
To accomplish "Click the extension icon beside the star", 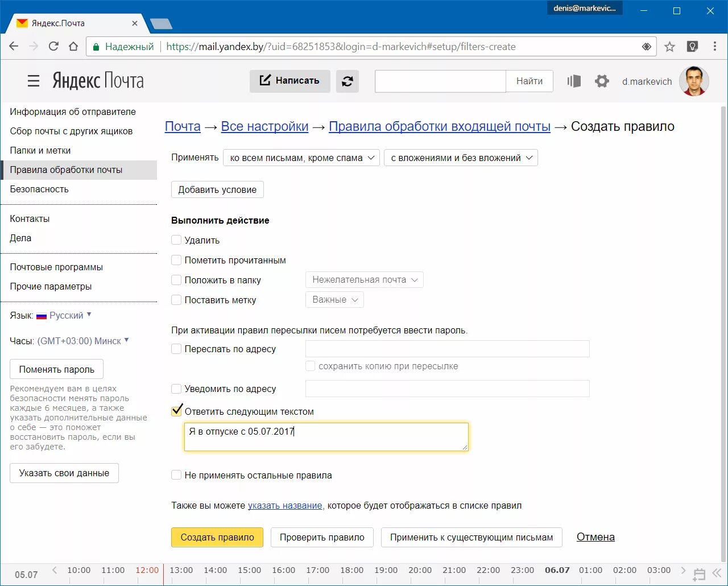I will point(692,47).
